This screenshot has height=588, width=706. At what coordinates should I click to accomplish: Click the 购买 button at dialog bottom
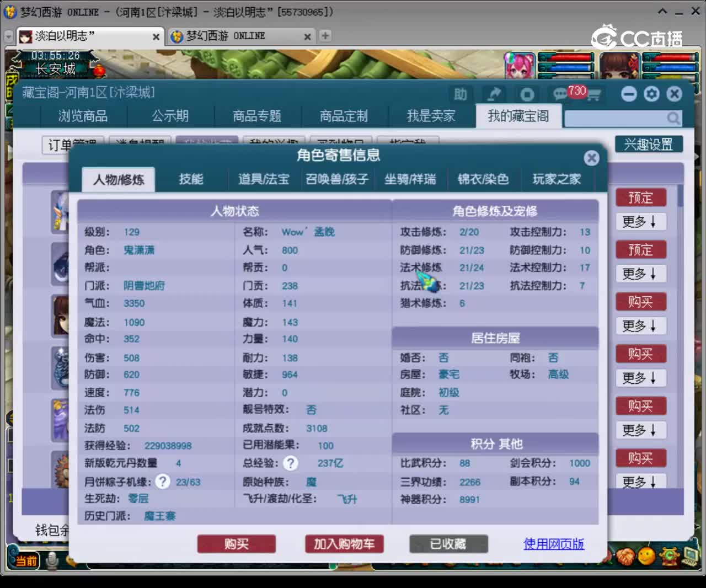pos(236,544)
